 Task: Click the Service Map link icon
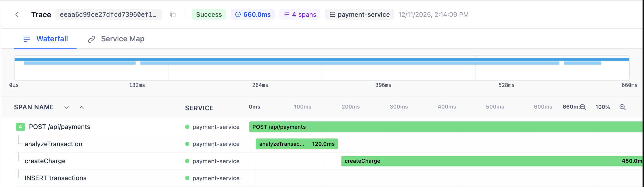(x=92, y=39)
